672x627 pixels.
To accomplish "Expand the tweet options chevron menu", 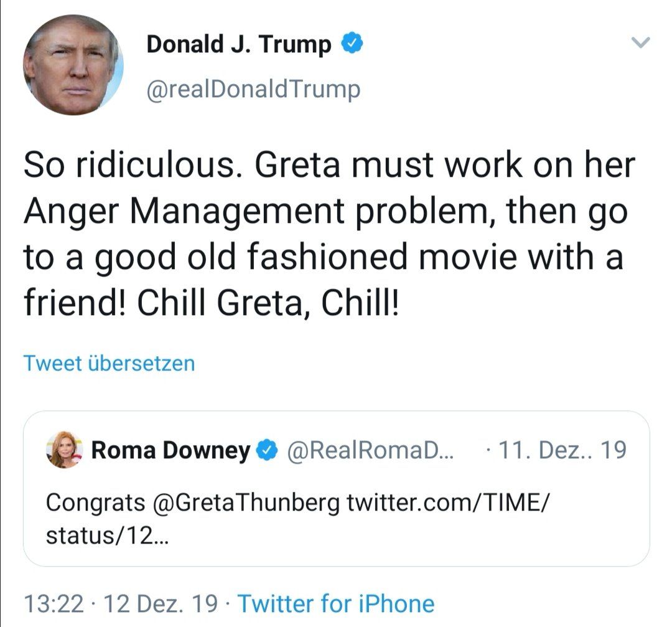I will coord(640,43).
